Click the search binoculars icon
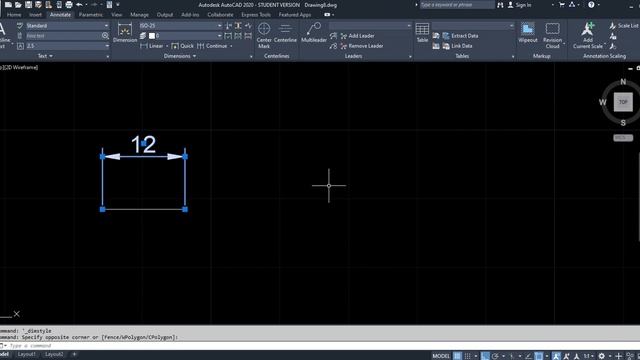The height and width of the screenshot is (360, 640). click(x=500, y=5)
